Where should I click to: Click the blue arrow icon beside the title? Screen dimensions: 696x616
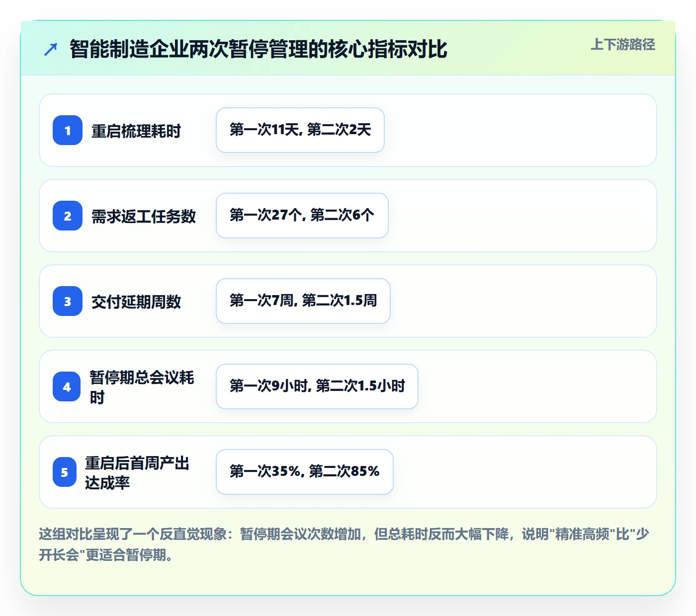point(51,50)
